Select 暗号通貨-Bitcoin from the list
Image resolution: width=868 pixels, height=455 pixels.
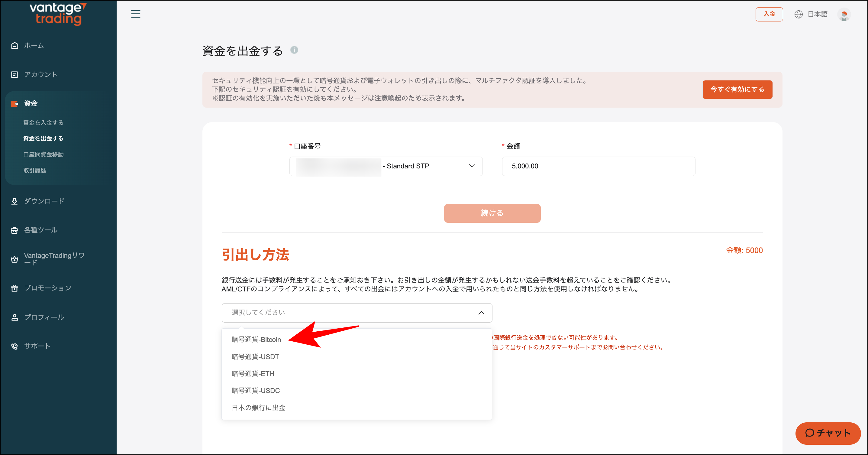[256, 340]
